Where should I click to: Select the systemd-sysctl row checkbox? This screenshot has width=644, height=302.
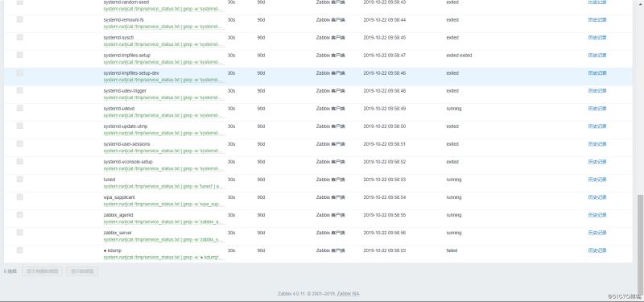[19, 37]
